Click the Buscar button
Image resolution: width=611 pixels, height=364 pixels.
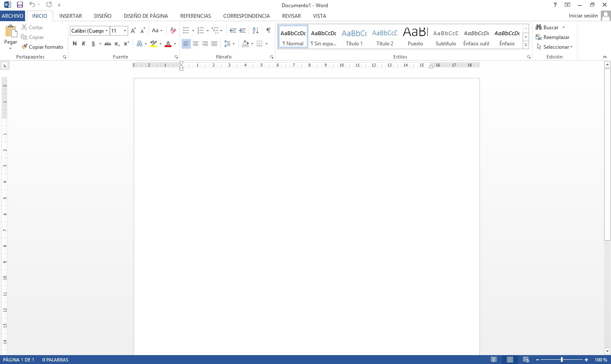click(547, 27)
